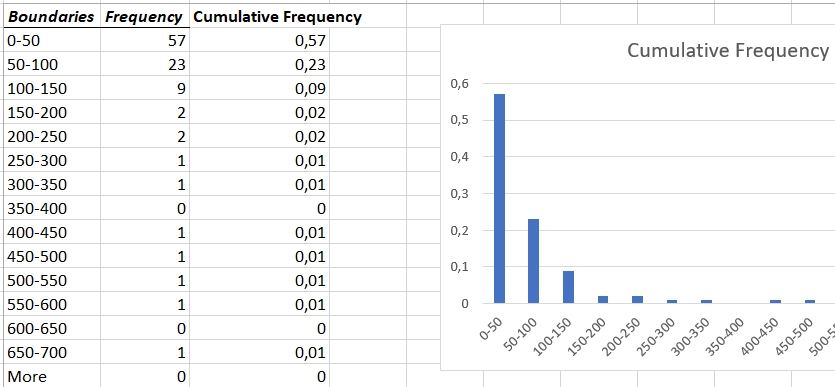
Task: Click the More row label cell
Action: click(52, 376)
